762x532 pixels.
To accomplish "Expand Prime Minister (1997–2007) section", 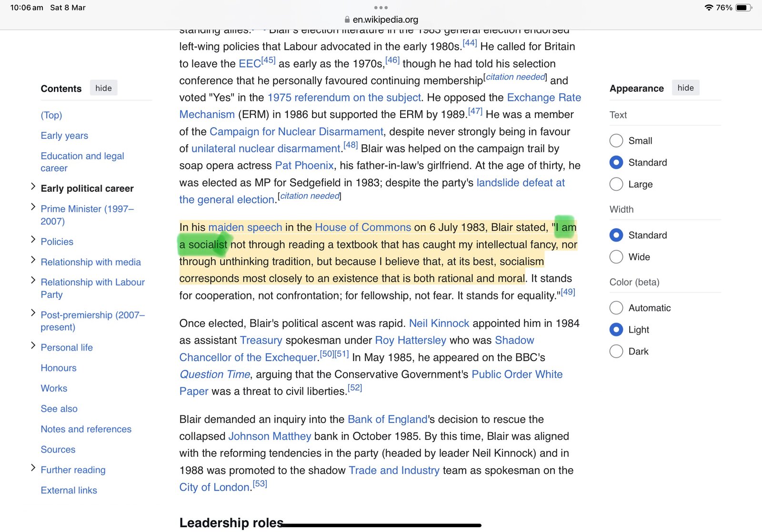I will tap(33, 207).
